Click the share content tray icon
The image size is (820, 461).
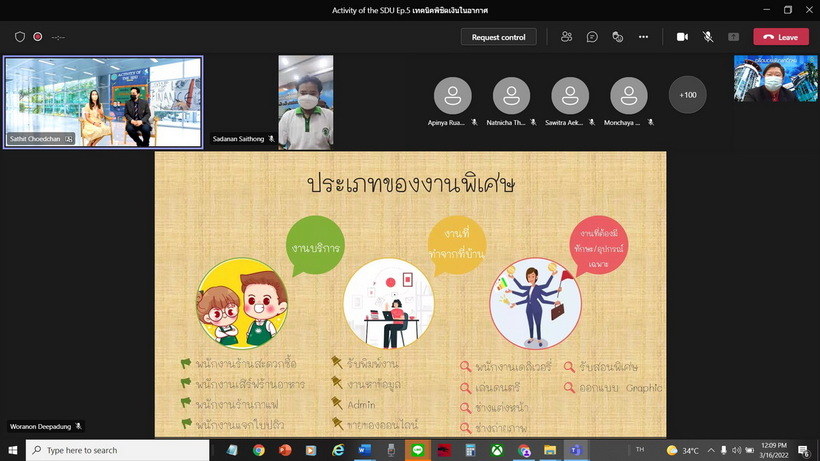(733, 37)
